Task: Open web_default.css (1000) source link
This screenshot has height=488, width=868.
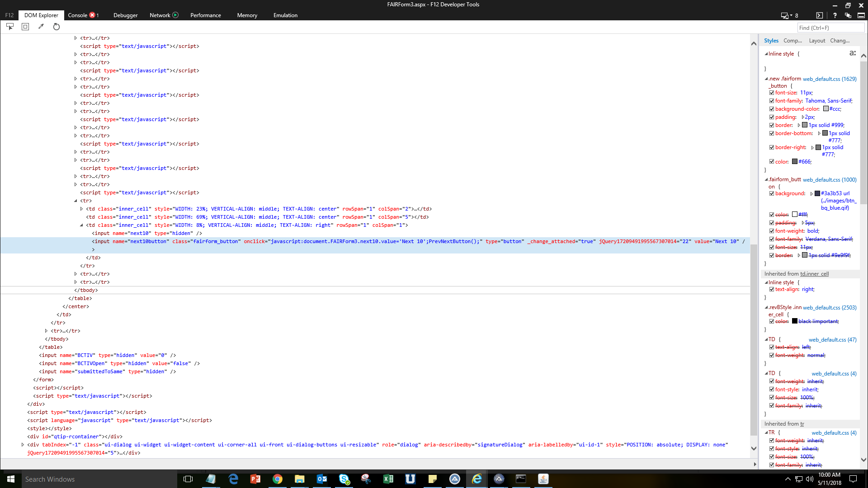Action: [x=830, y=180]
